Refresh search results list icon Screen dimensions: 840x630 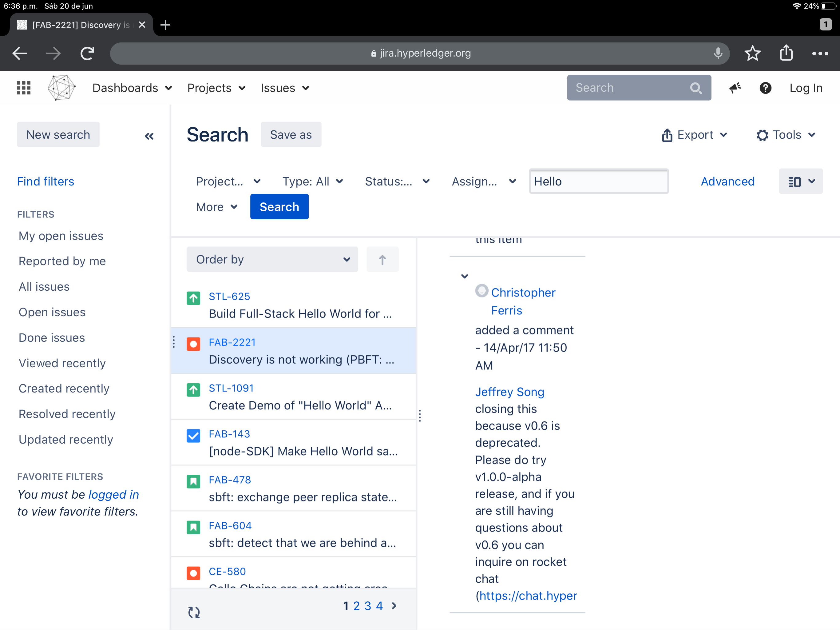pos(194,612)
